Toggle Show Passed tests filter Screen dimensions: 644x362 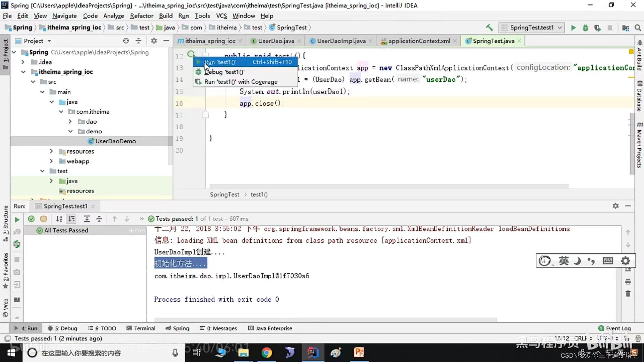[x=31, y=219]
